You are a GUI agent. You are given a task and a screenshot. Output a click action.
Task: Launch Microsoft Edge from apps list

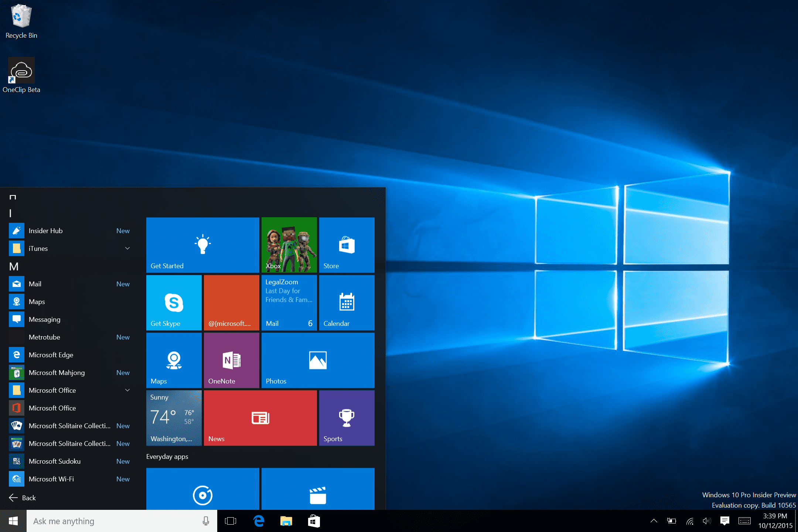(70, 355)
